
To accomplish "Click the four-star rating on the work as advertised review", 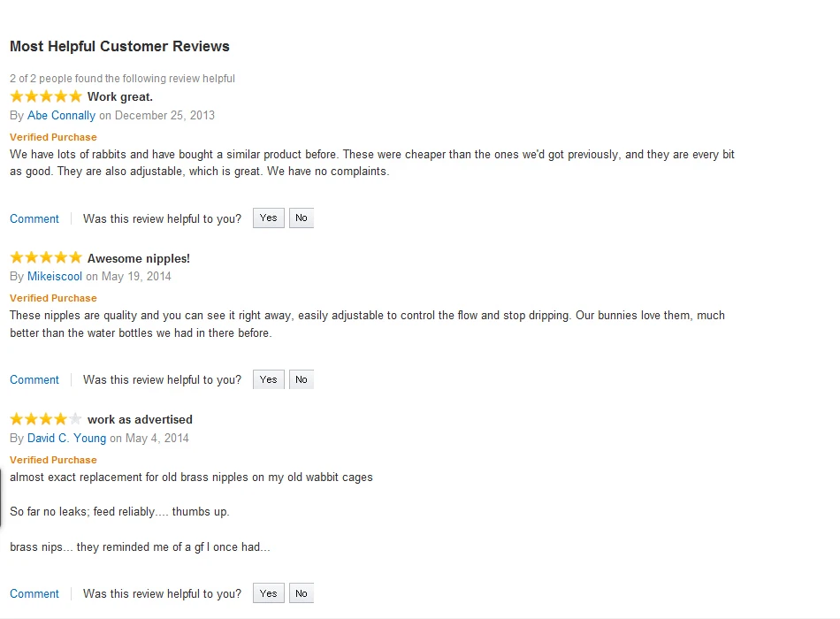I will (46, 419).
